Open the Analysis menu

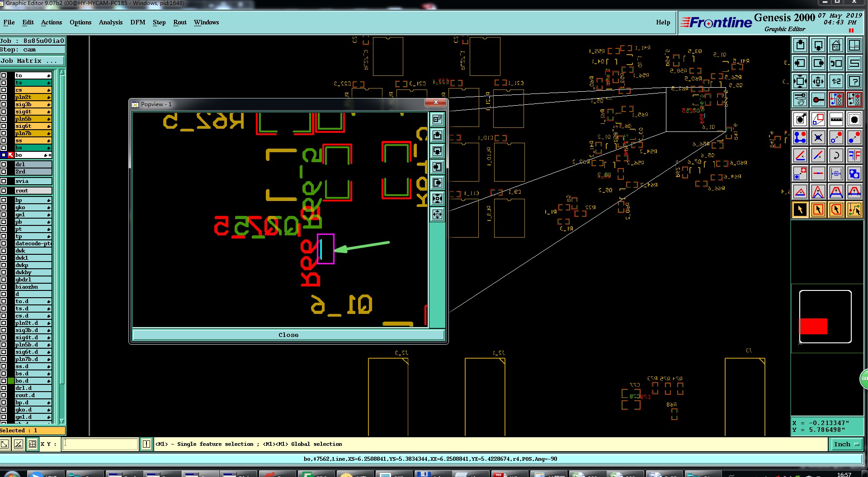(x=111, y=22)
